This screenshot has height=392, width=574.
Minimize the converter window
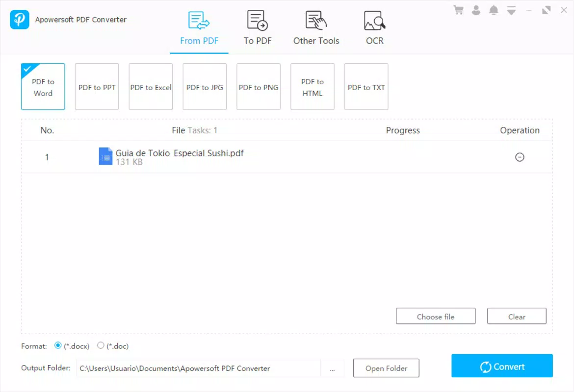click(528, 11)
